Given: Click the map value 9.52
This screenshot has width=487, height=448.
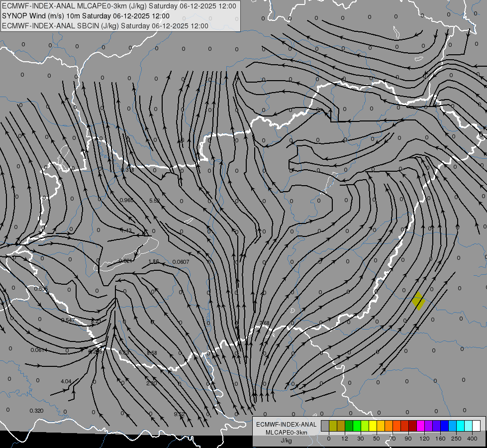Looking at the screenshot, I should pyautogui.click(x=180, y=414).
